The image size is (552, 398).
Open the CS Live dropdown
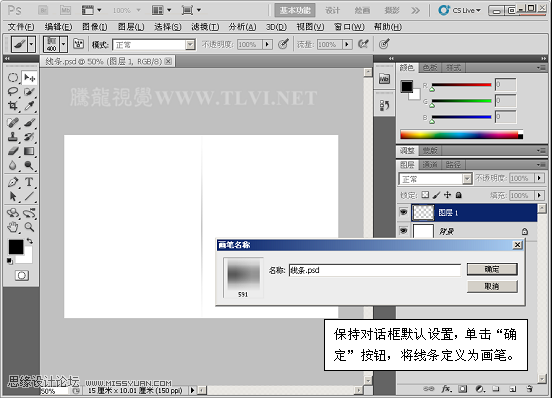click(460, 10)
